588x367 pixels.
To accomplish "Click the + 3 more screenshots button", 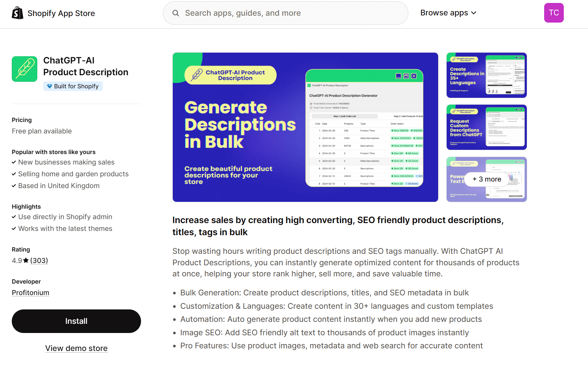I will click(487, 179).
